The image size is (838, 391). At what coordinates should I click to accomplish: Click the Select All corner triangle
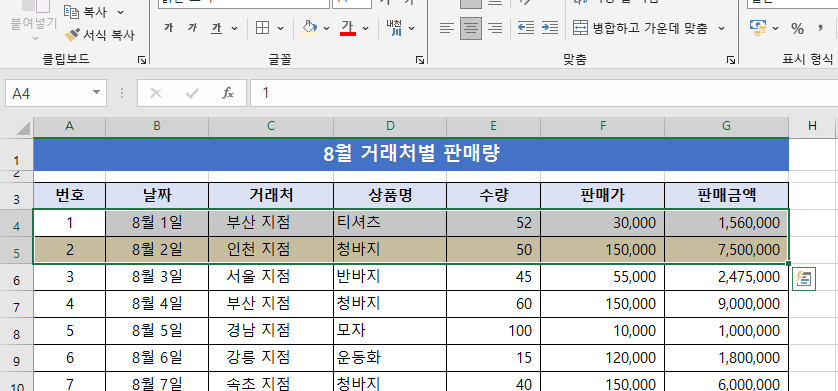pyautogui.click(x=22, y=128)
